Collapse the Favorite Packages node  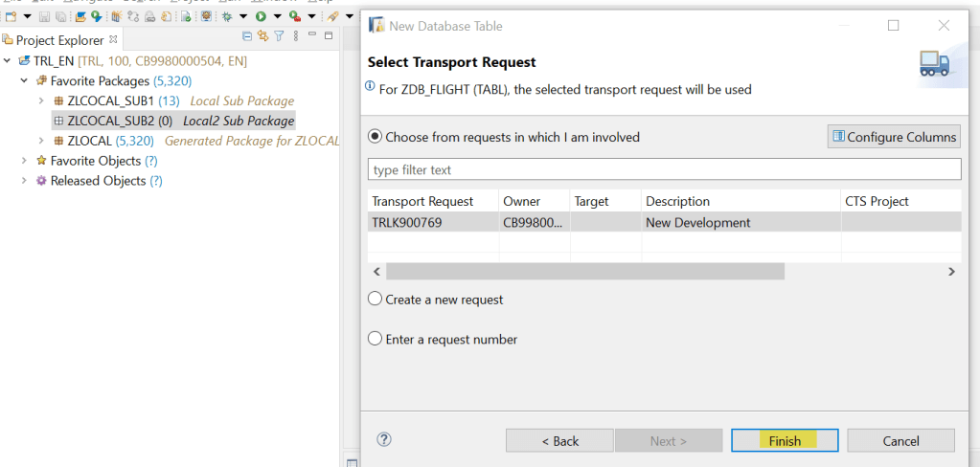coord(24,81)
